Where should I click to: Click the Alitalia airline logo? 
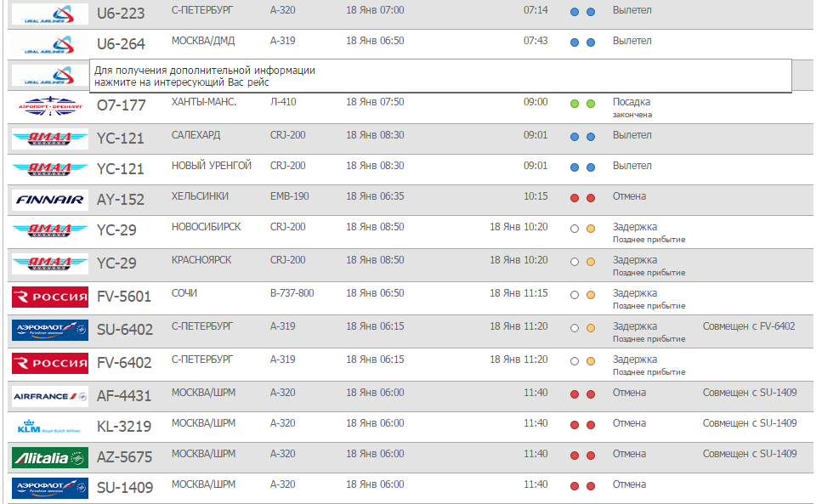pyautogui.click(x=49, y=457)
